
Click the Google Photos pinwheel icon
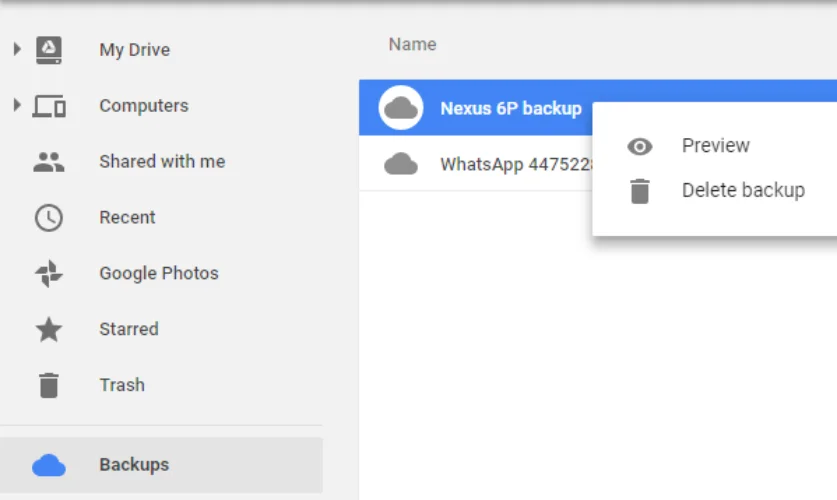(x=49, y=274)
